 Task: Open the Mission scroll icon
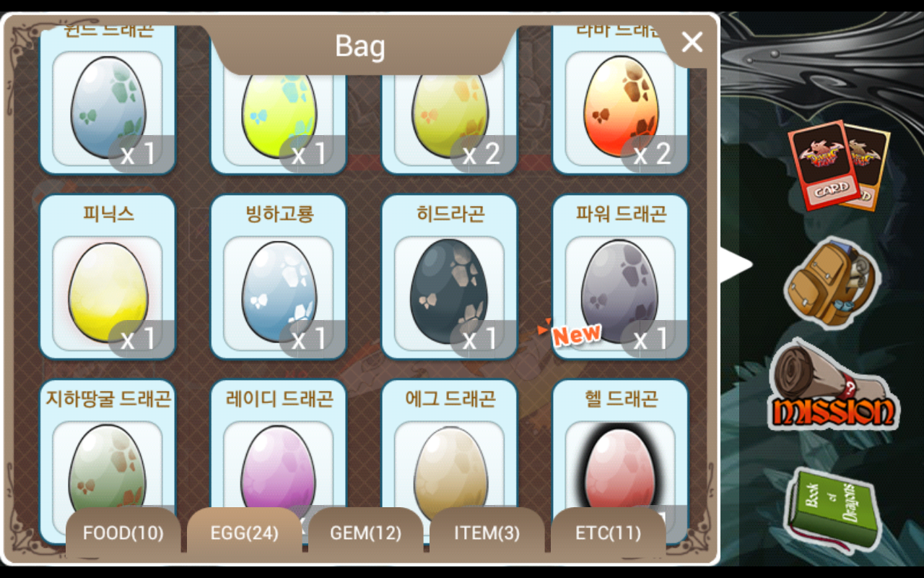click(834, 387)
